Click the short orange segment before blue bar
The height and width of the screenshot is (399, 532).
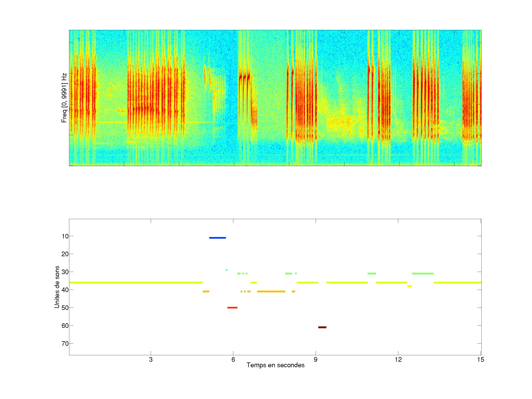coord(206,291)
